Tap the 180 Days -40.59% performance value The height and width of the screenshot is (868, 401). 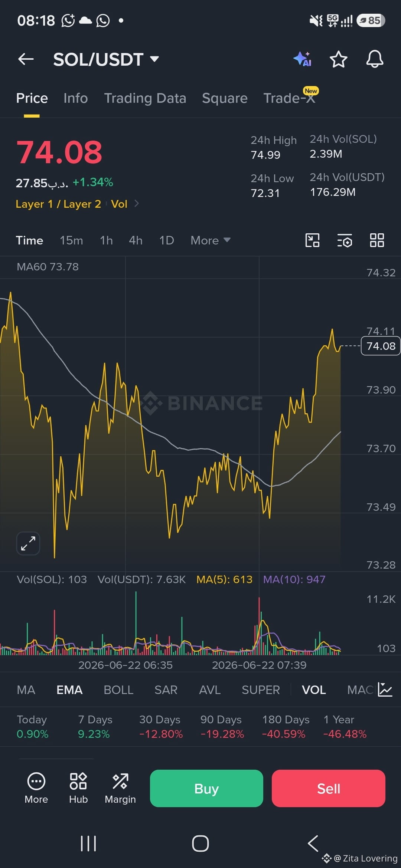pyautogui.click(x=284, y=734)
